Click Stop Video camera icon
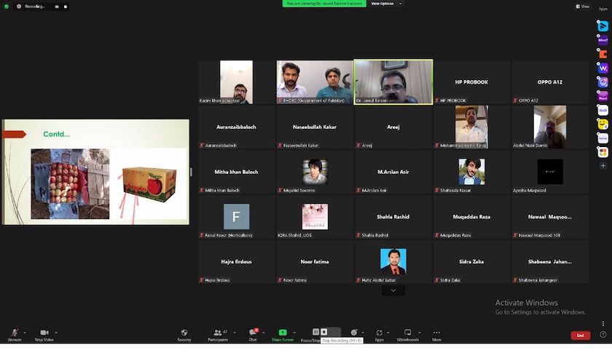612x364 pixels. click(x=44, y=333)
